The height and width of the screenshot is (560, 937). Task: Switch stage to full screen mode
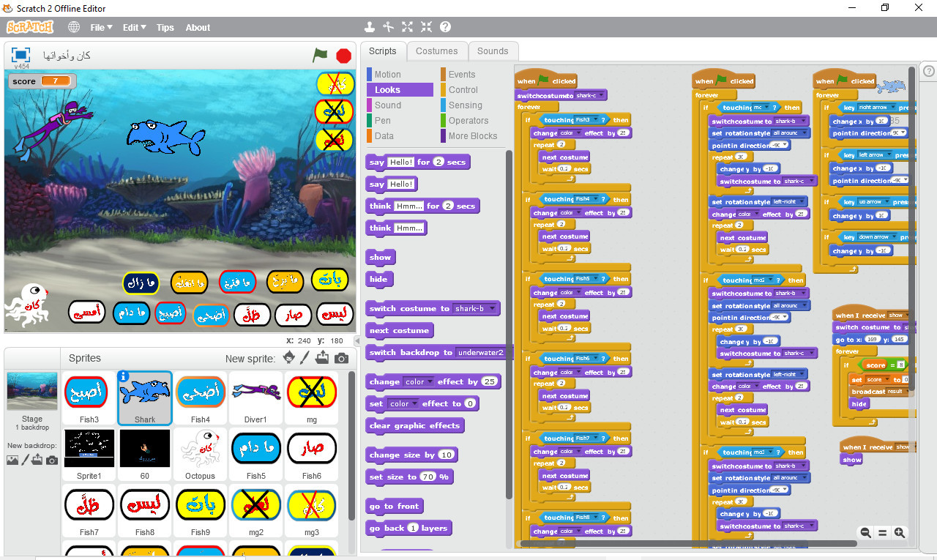click(20, 55)
